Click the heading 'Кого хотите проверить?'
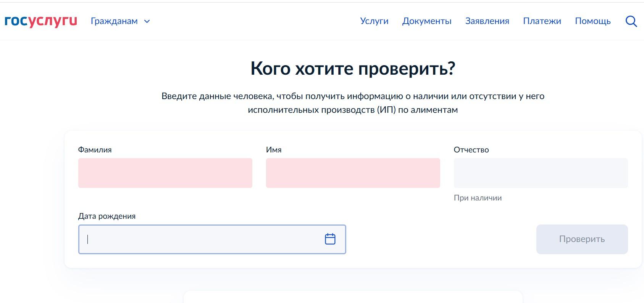 coord(353,69)
